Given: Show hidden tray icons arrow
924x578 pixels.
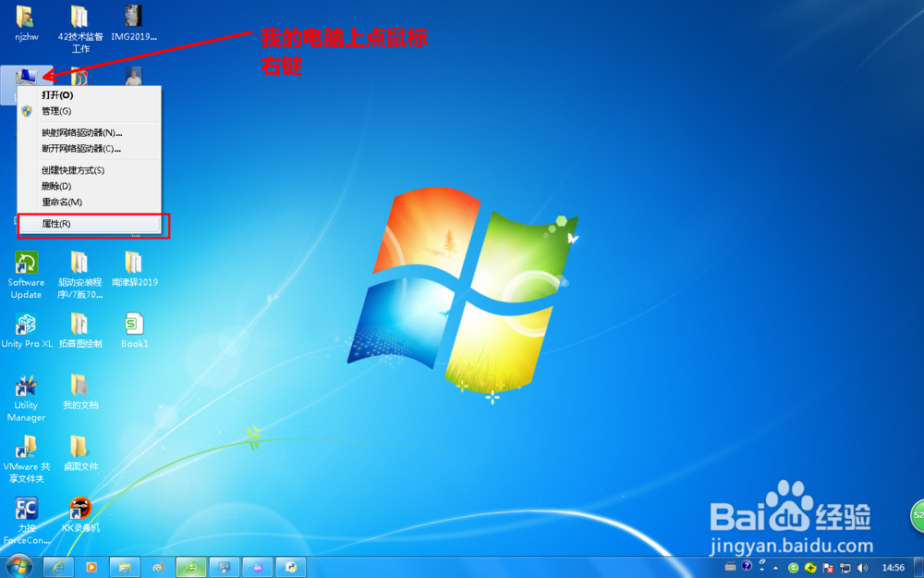Looking at the screenshot, I should 776,568.
